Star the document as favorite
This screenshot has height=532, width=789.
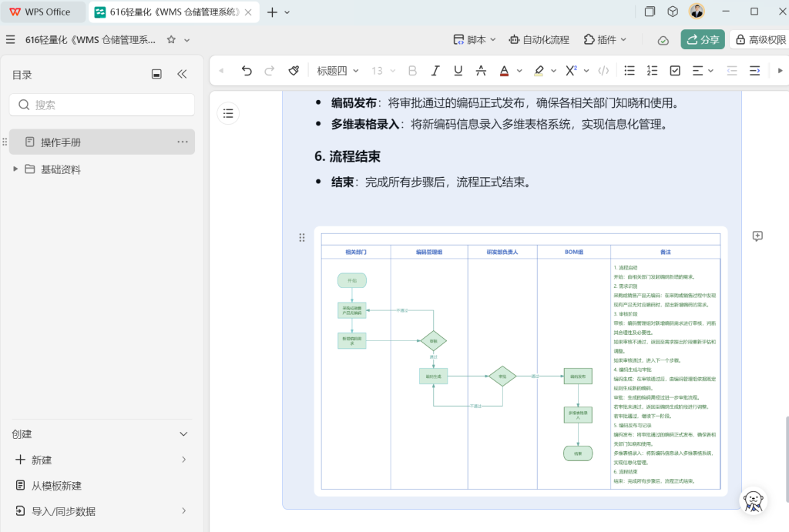pos(171,40)
